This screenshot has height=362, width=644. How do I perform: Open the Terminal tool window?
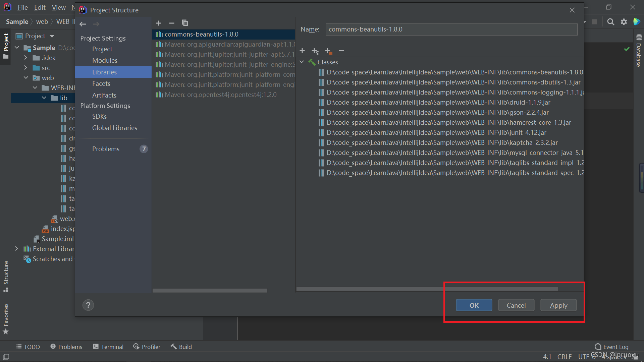(108, 347)
